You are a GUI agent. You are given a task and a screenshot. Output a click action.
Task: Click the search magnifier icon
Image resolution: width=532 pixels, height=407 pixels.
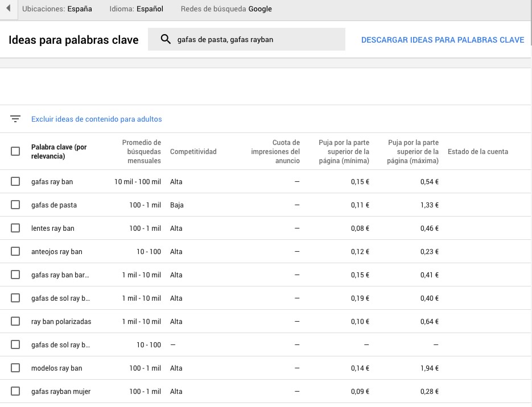click(166, 39)
